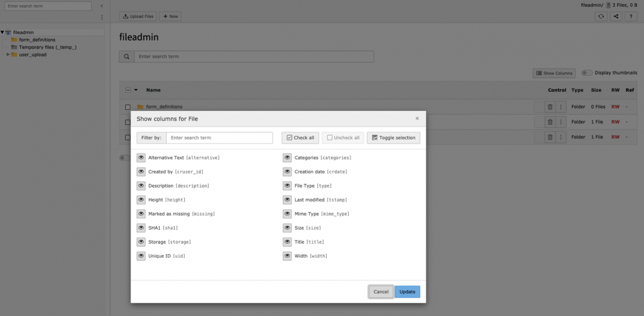Screen dimensions: 644x316
Task: Click Upload Files button
Action: point(138,16)
